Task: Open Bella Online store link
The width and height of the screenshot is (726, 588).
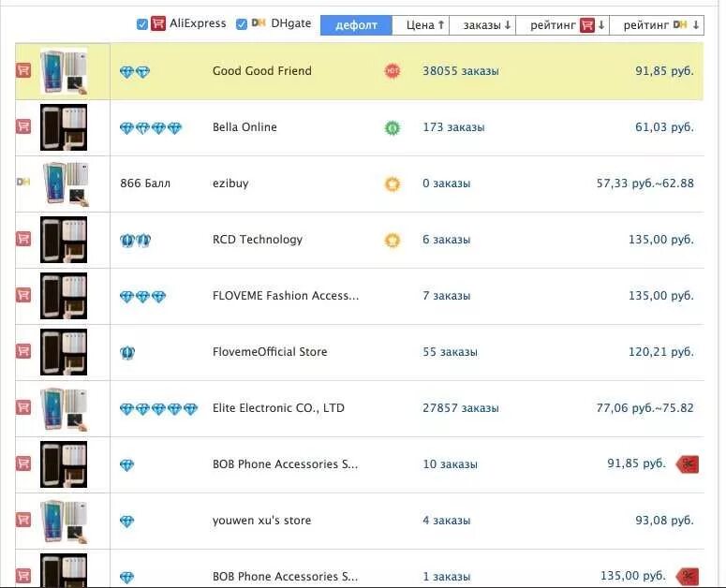Action: pyautogui.click(x=244, y=126)
